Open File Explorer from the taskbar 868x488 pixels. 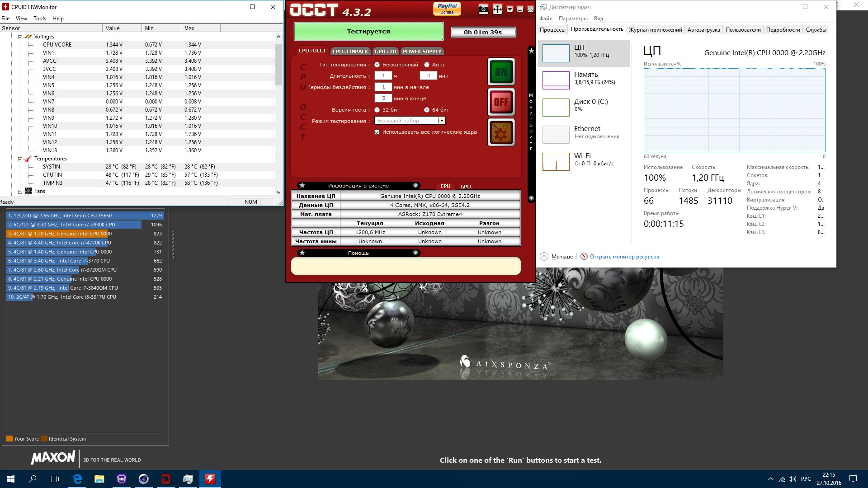(99, 479)
